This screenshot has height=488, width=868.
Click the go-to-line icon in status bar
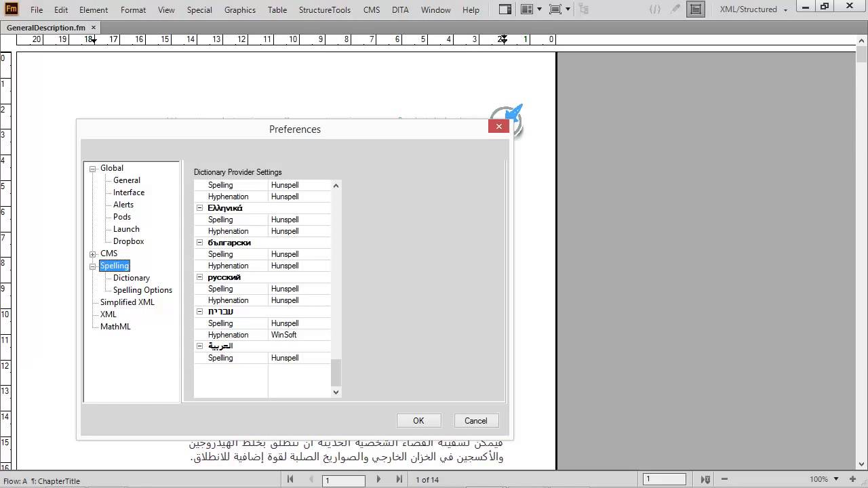click(x=705, y=479)
